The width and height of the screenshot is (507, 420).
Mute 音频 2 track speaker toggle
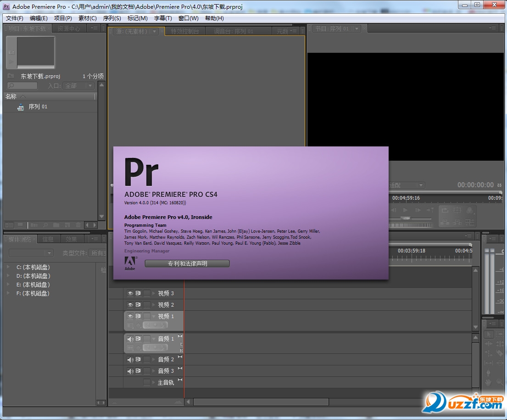coord(130,359)
